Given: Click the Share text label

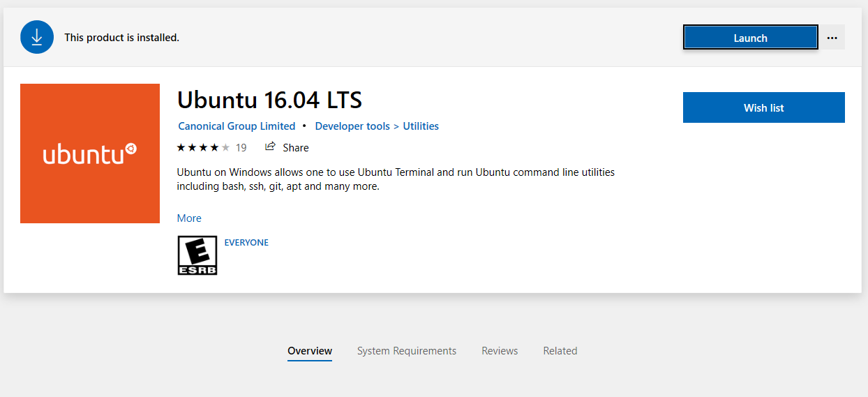Looking at the screenshot, I should pyautogui.click(x=296, y=147).
